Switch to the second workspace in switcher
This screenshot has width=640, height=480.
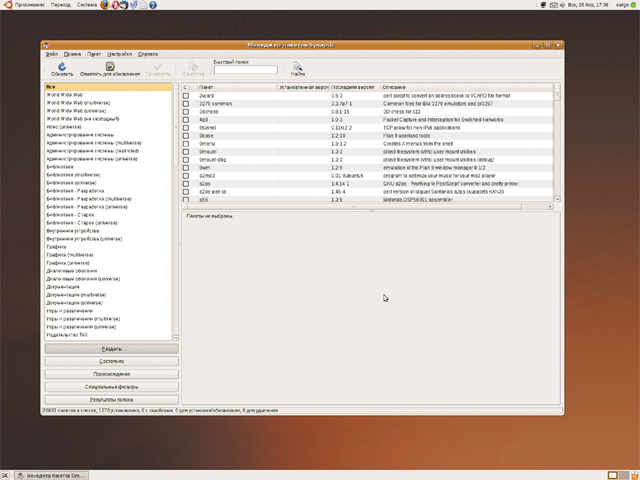pyautogui.click(x=623, y=475)
